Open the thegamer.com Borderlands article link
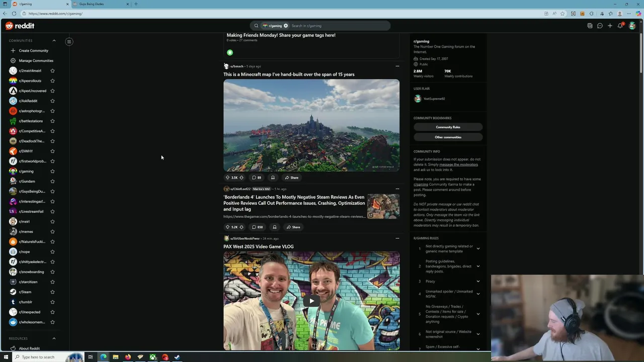644x362 pixels. pyautogui.click(x=294, y=217)
